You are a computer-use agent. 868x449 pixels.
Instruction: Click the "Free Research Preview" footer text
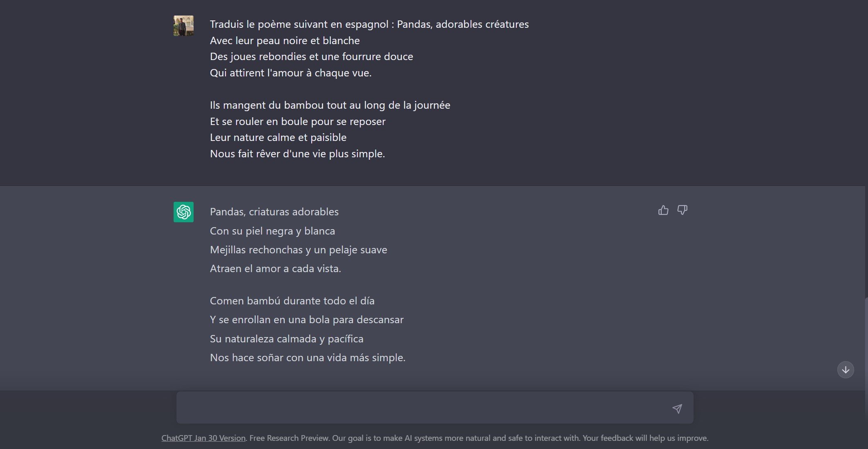point(289,438)
